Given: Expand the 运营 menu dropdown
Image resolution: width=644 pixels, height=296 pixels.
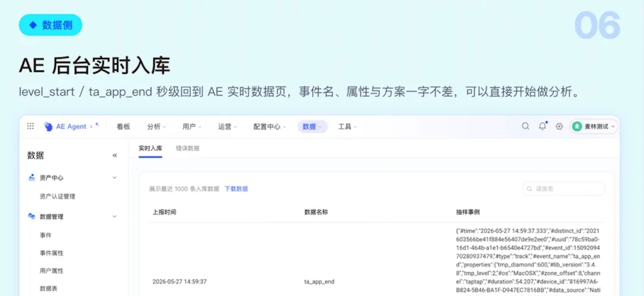Looking at the screenshot, I should click(228, 127).
